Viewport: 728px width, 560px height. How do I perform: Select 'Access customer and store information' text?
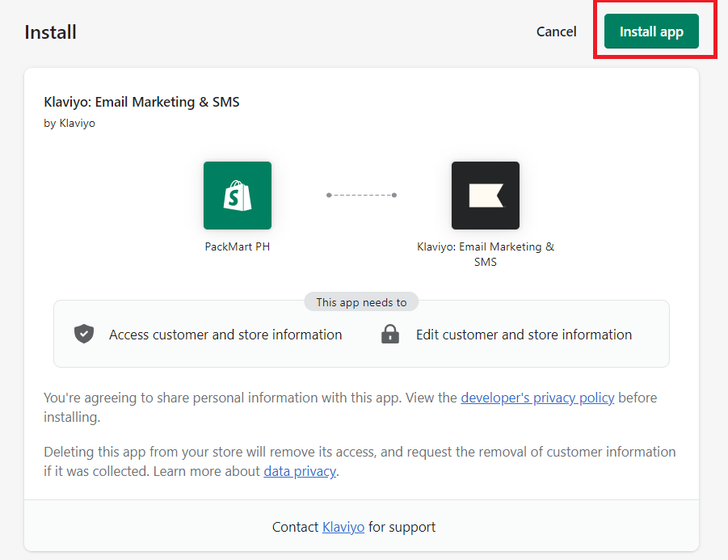pos(225,335)
